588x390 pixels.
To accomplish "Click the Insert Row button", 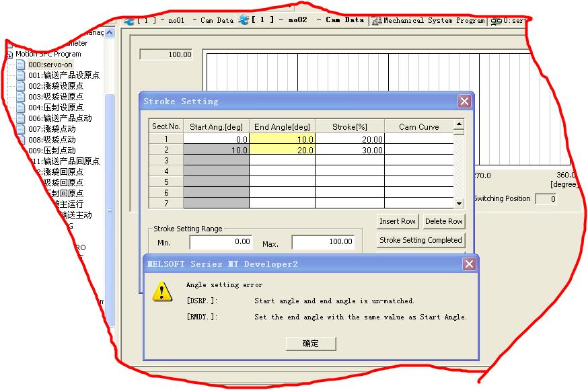I will point(398,221).
